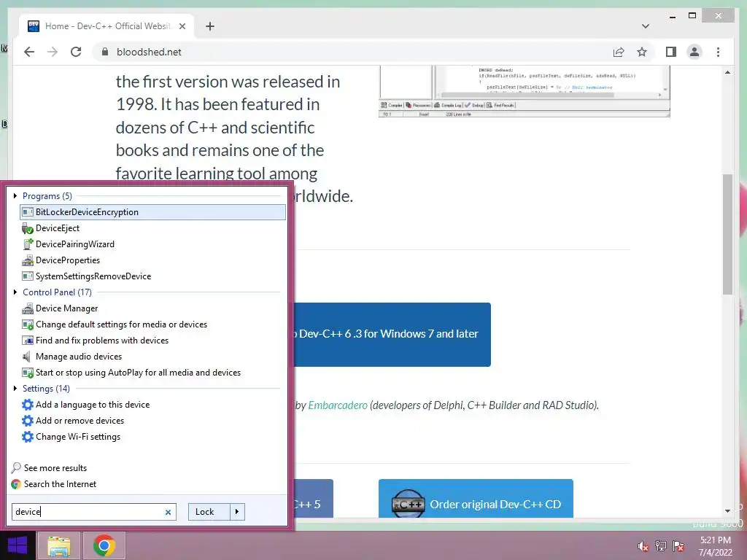
Task: Click the taskbar clock showing 5:21 PM
Action: point(715,546)
